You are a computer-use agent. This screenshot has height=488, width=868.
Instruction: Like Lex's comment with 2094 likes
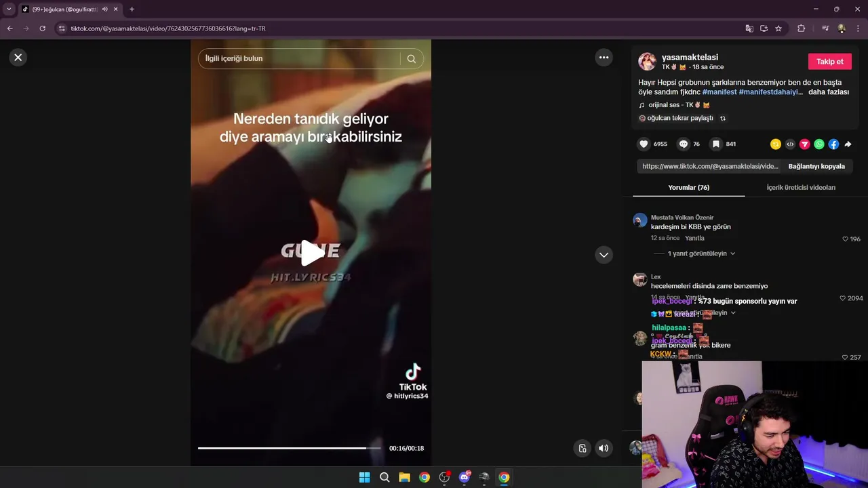coord(842,298)
